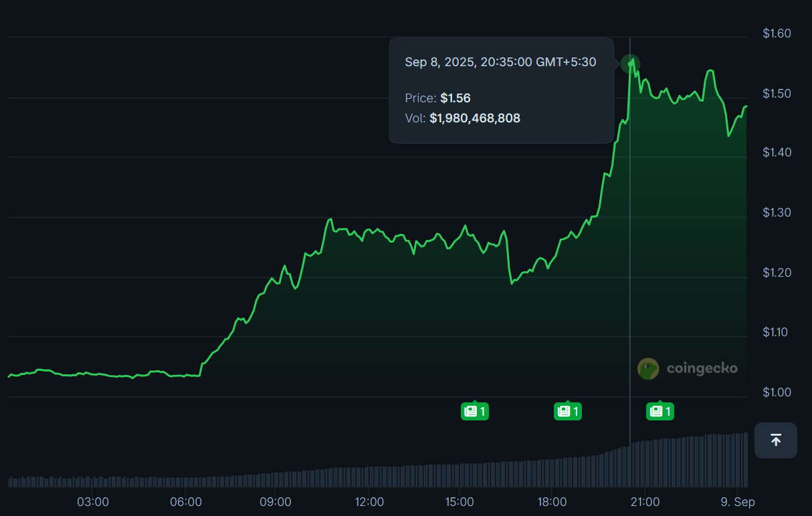Open the news marker near 21:00
Screen dimensions: 812x516
pos(659,412)
